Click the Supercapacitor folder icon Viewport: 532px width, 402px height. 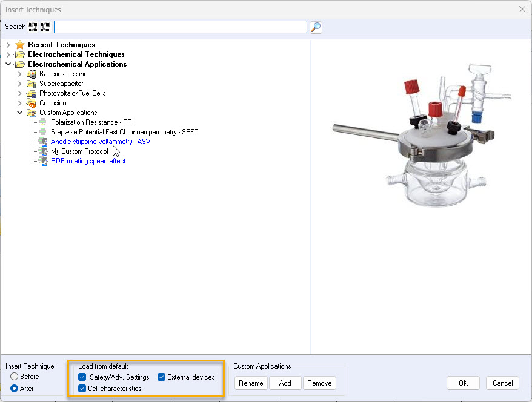[x=32, y=84]
